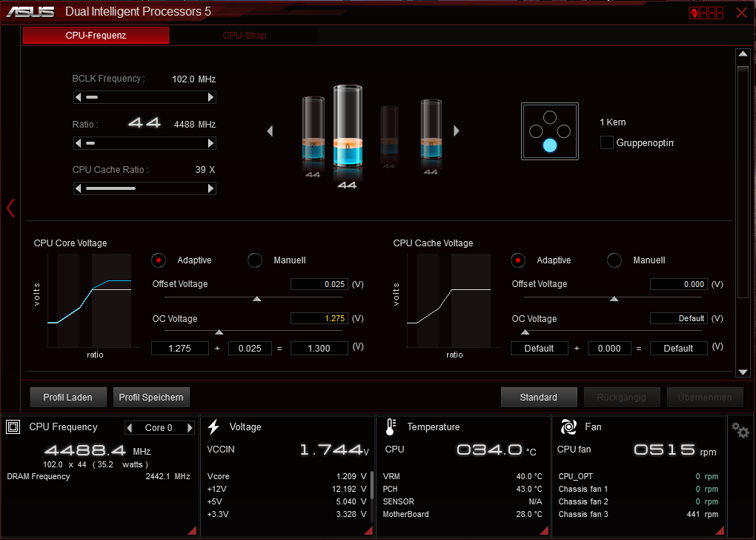The image size is (756, 540).
Task: Decrease BCLK Frequency with left arrow
Action: [x=78, y=97]
